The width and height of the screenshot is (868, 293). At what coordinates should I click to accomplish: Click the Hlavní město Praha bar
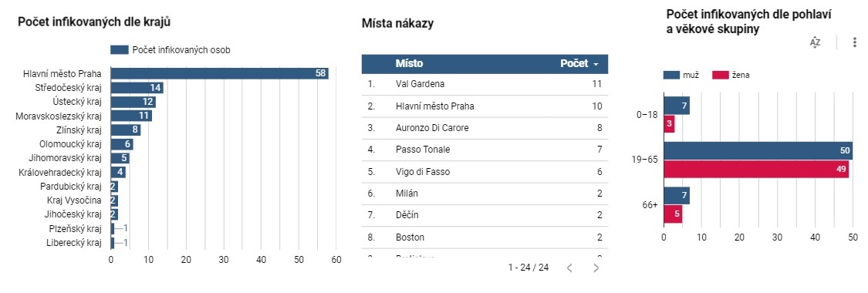[x=220, y=73]
